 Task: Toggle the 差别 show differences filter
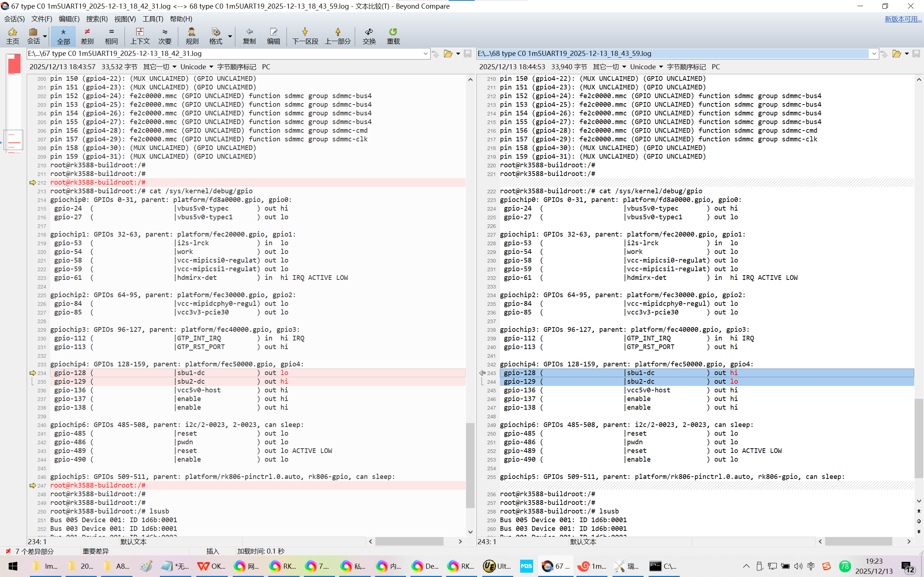tap(87, 36)
